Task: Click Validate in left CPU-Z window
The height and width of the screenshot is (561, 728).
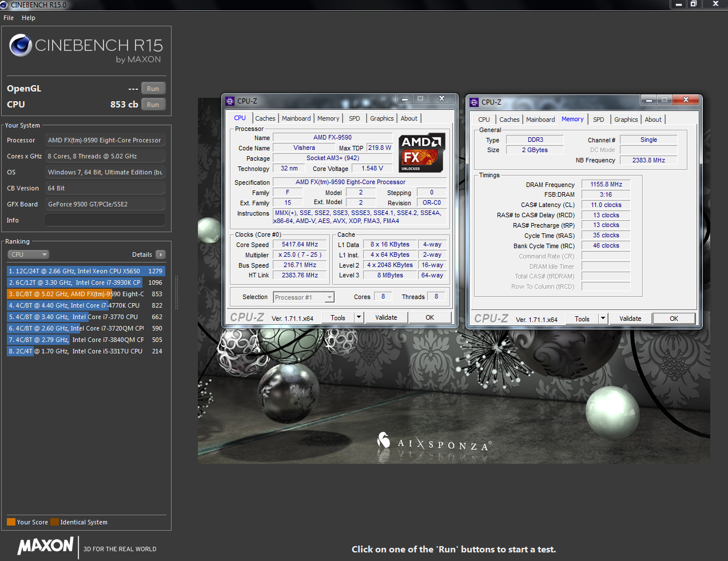Action: 386,317
